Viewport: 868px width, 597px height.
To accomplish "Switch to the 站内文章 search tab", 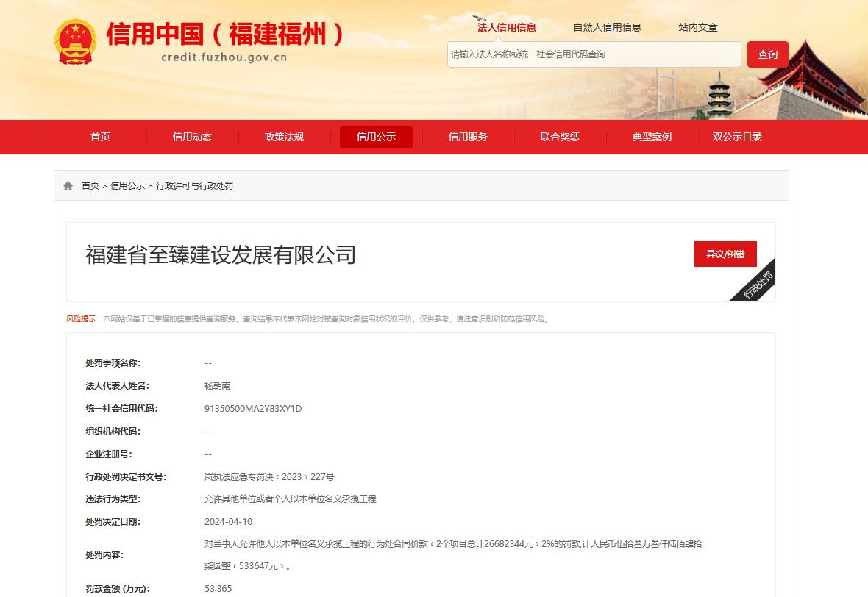I will tap(697, 27).
